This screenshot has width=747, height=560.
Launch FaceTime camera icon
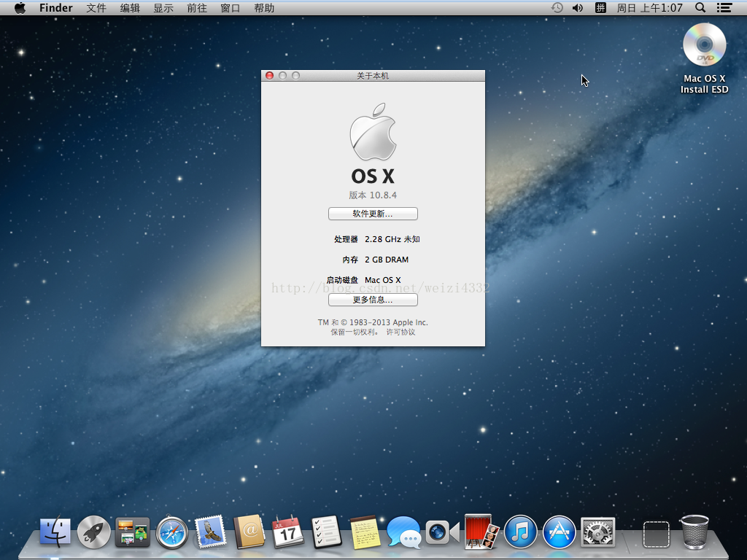[x=443, y=532]
